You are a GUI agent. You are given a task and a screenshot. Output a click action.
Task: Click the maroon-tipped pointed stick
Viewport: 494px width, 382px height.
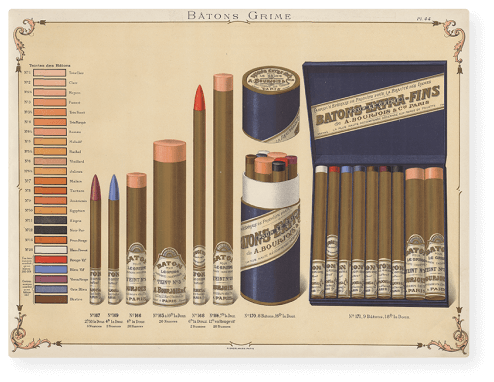coord(95,239)
